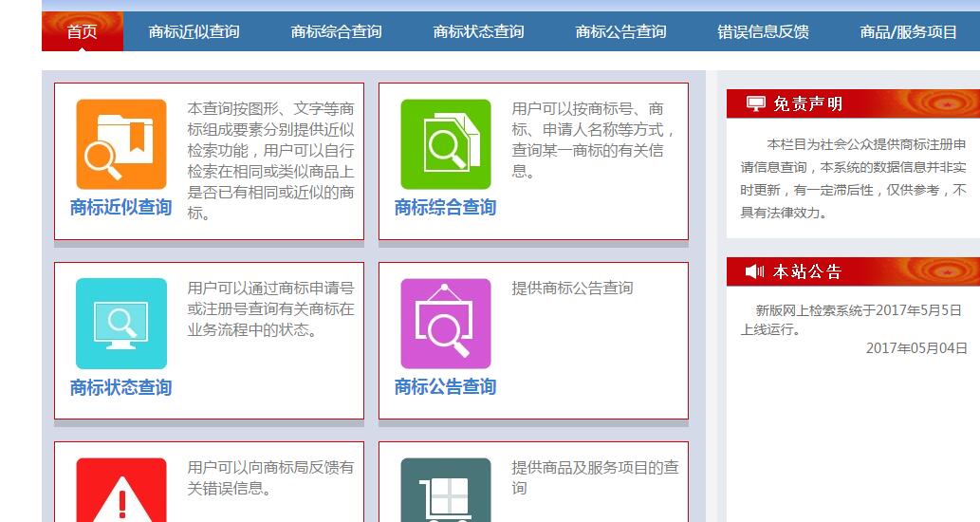Click the blue 商标状态查询 link under the cyan icon

(120, 387)
